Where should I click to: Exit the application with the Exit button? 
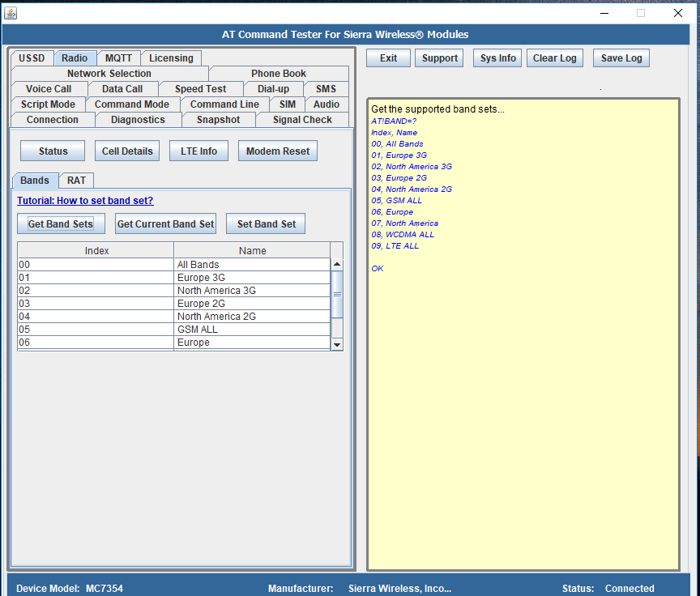click(x=388, y=58)
